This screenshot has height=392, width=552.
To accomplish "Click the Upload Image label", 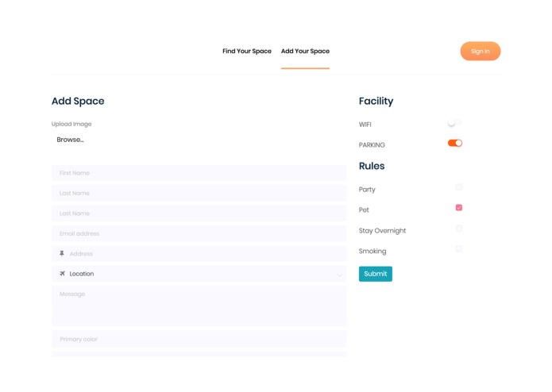I will pos(71,124).
